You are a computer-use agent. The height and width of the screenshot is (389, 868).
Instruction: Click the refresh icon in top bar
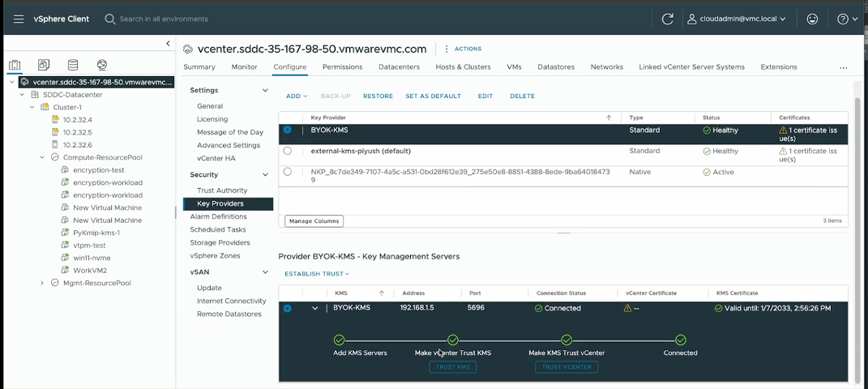click(x=667, y=19)
